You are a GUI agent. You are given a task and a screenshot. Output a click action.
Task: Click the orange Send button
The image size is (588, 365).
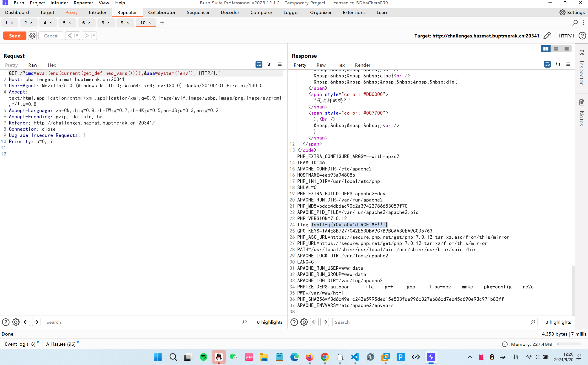tap(15, 36)
